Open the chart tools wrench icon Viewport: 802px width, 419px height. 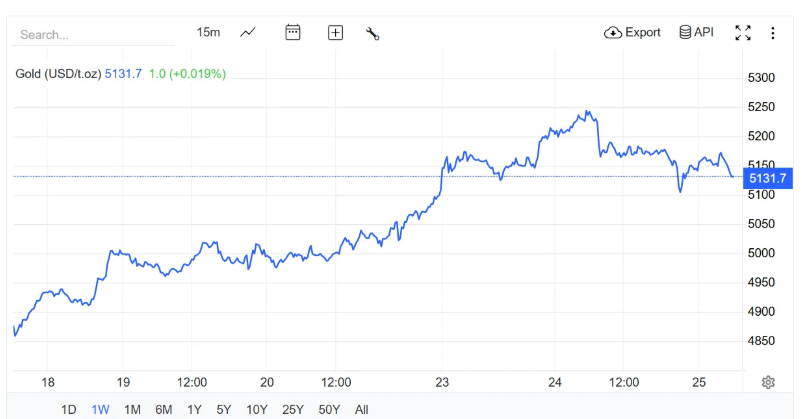pyautogui.click(x=373, y=33)
